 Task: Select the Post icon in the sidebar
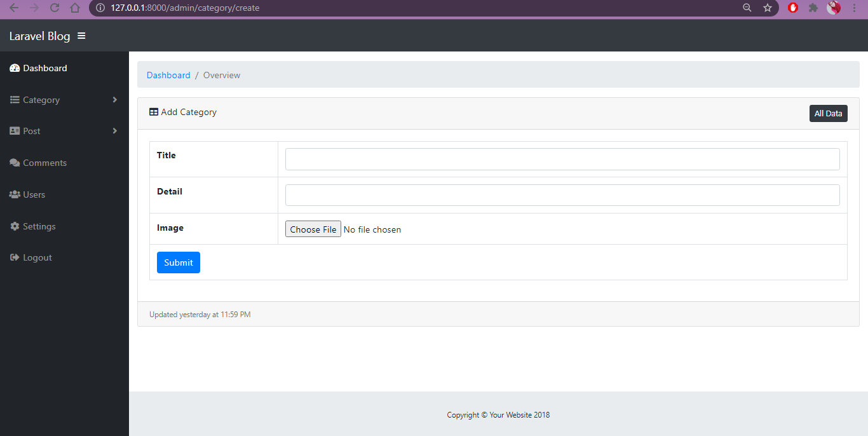pos(14,131)
